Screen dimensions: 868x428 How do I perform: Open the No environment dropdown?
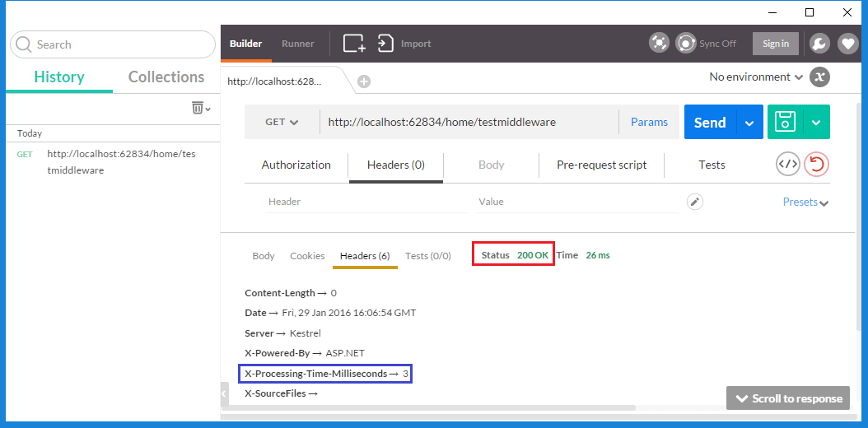(x=756, y=77)
